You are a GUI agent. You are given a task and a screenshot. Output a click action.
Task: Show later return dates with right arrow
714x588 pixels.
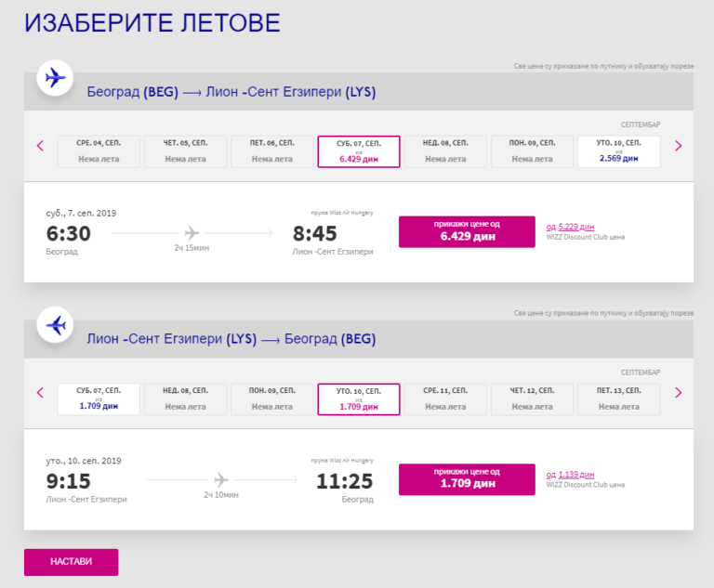(678, 393)
